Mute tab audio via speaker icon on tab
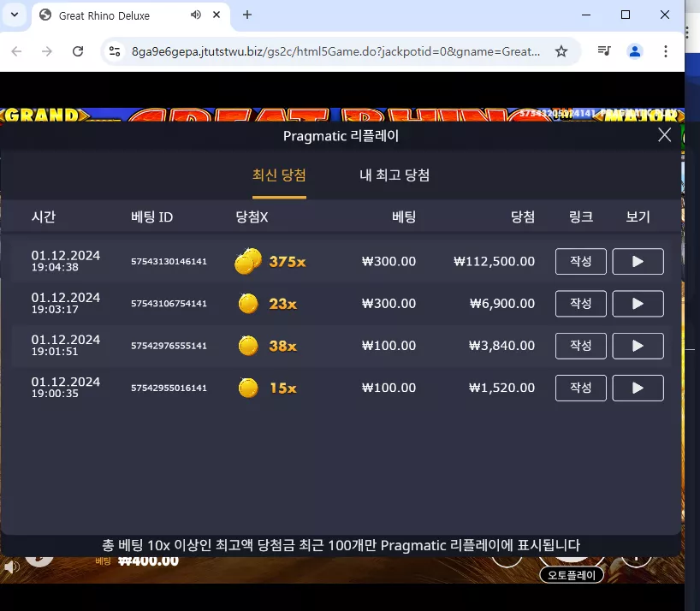The image size is (700, 611). click(x=195, y=15)
